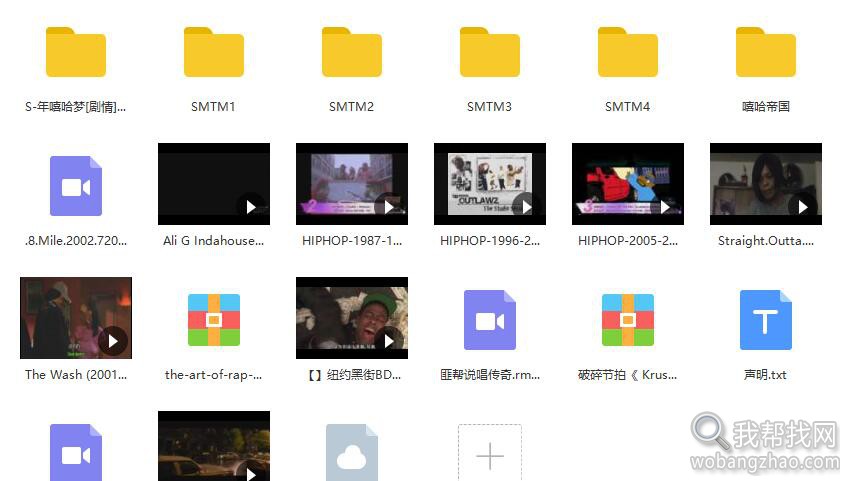Image resolution: width=845 pixels, height=481 pixels.
Task: Click the SMTM2 folder name
Action: [351, 107]
